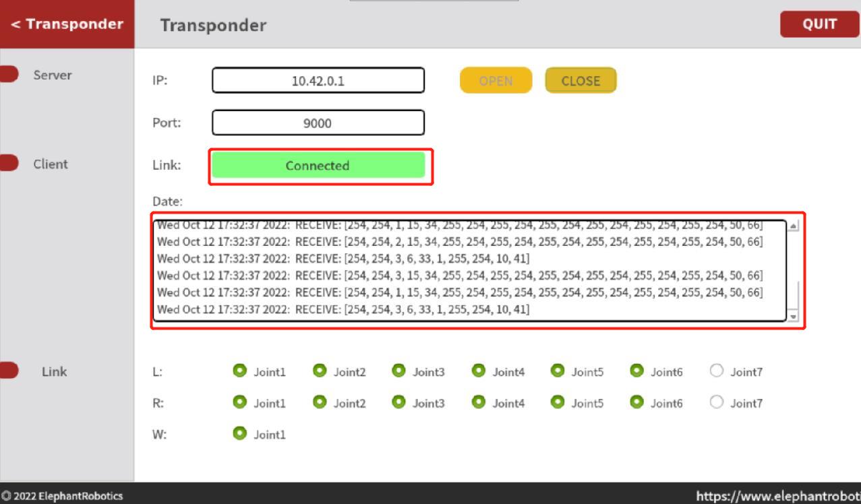The width and height of the screenshot is (861, 504).
Task: Click the green Connected link status bar
Action: point(318,166)
